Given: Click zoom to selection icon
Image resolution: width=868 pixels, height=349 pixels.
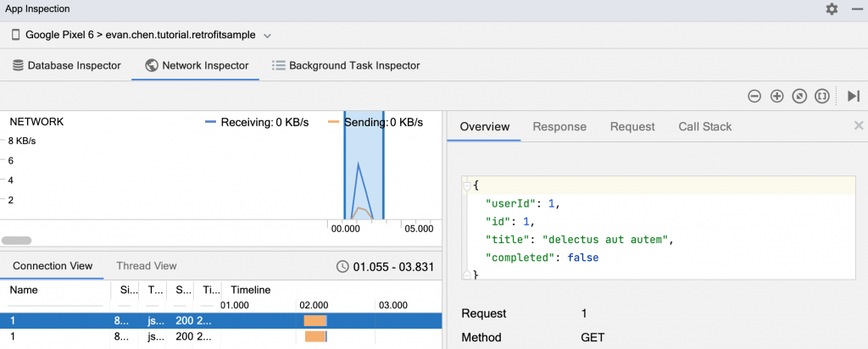Looking at the screenshot, I should click(x=821, y=97).
